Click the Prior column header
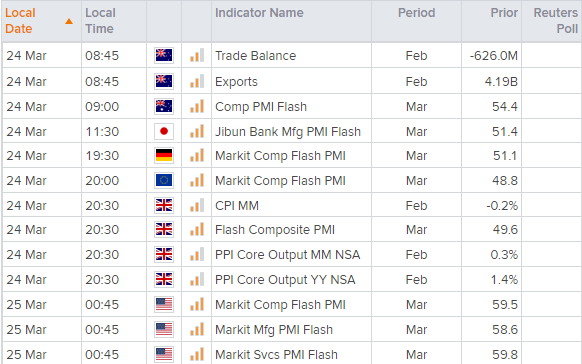582x364 pixels. pyautogui.click(x=504, y=13)
